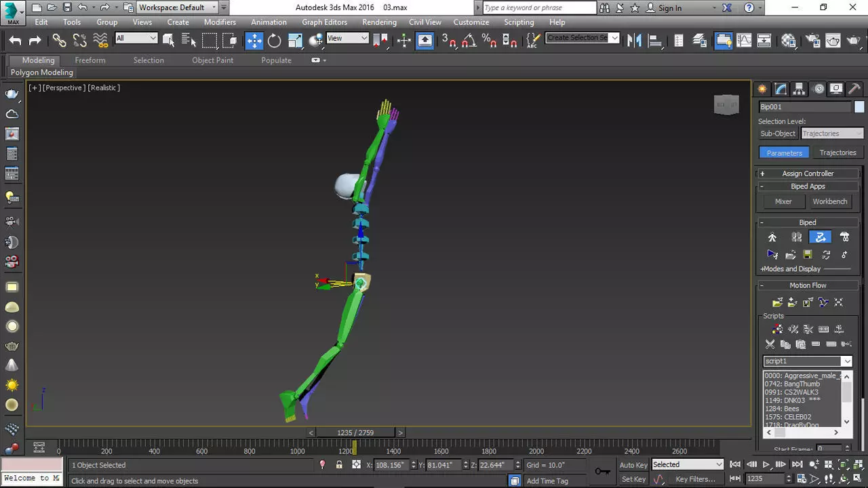Activate Select and Scale tool
The image size is (868, 488).
pos(295,41)
